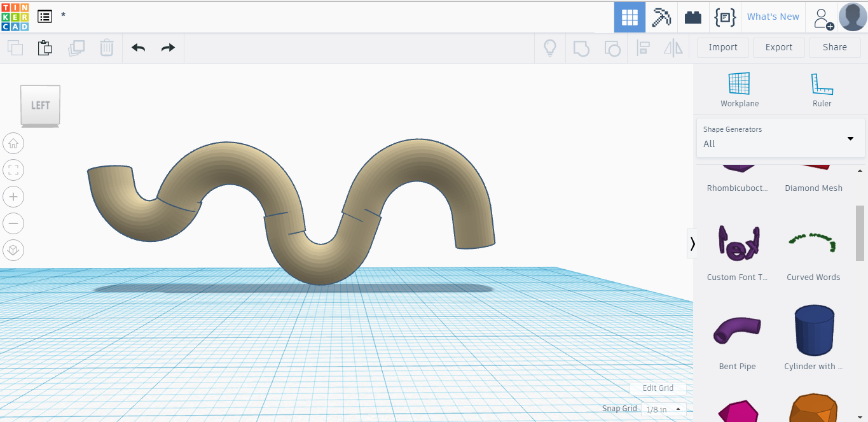Image resolution: width=868 pixels, height=422 pixels.
Task: Click the Copy toolbar icon
Action: click(15, 47)
